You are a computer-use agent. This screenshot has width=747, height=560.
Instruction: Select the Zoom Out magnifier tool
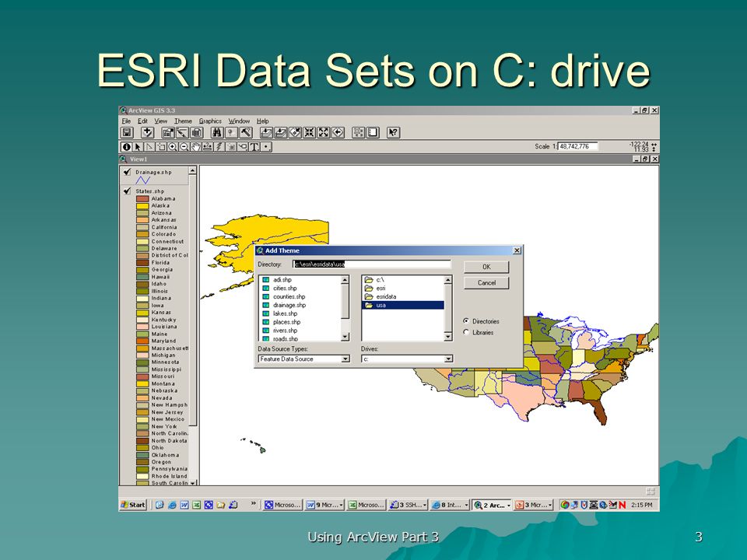(x=184, y=147)
